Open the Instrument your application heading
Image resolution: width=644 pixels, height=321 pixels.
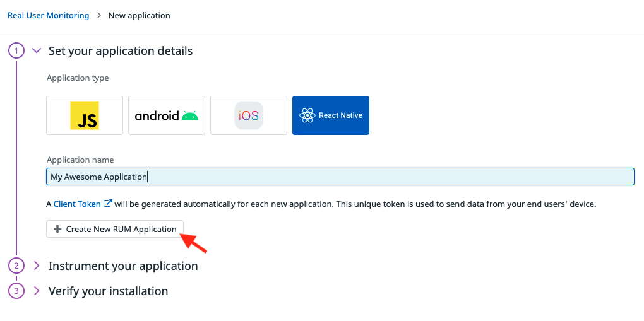(x=123, y=266)
